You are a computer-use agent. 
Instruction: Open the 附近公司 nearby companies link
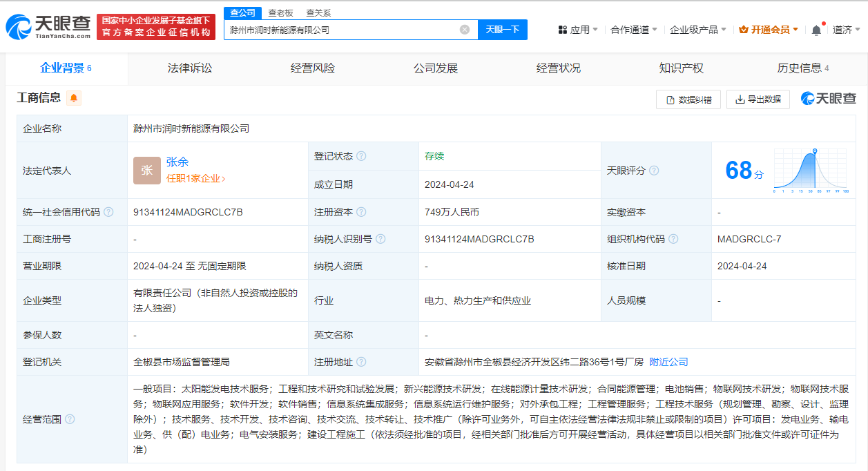[668, 362]
